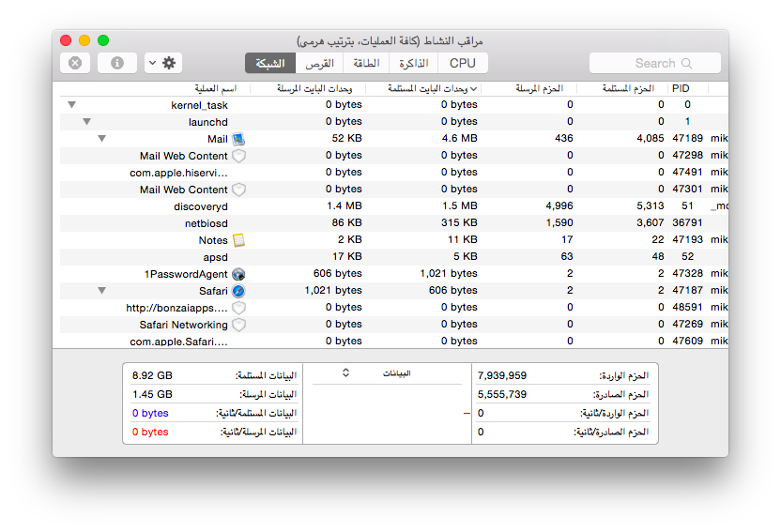Image resolution: width=781 pixels, height=532 pixels.
Task: Switch to the الذاكرة (Memory) tab
Action: tap(413, 63)
